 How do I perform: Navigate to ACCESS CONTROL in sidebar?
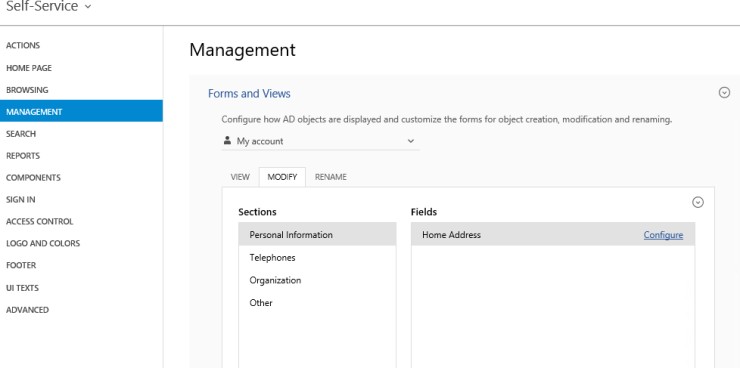tap(40, 221)
